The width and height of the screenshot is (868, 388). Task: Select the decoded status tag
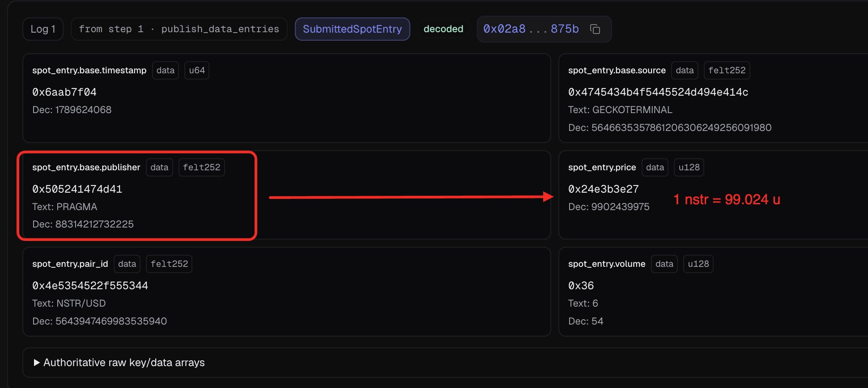tap(443, 29)
